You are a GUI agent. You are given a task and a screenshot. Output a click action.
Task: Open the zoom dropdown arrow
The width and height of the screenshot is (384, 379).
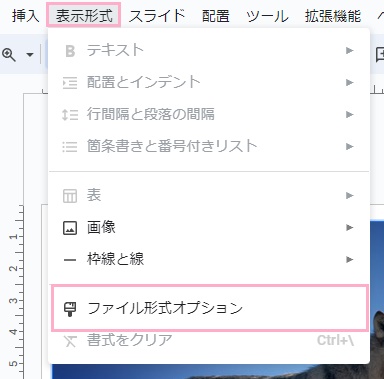[x=30, y=54]
